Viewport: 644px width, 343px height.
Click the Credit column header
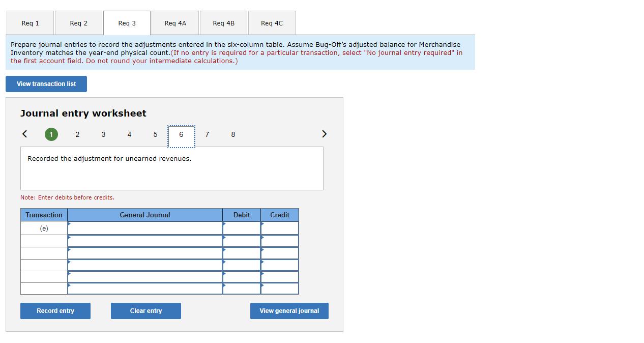[280, 215]
